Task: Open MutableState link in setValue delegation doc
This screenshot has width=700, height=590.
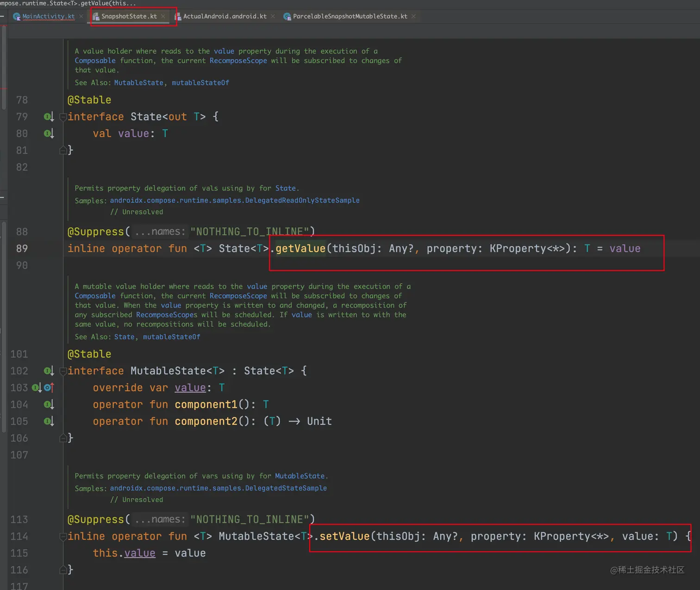Action: pos(300,476)
